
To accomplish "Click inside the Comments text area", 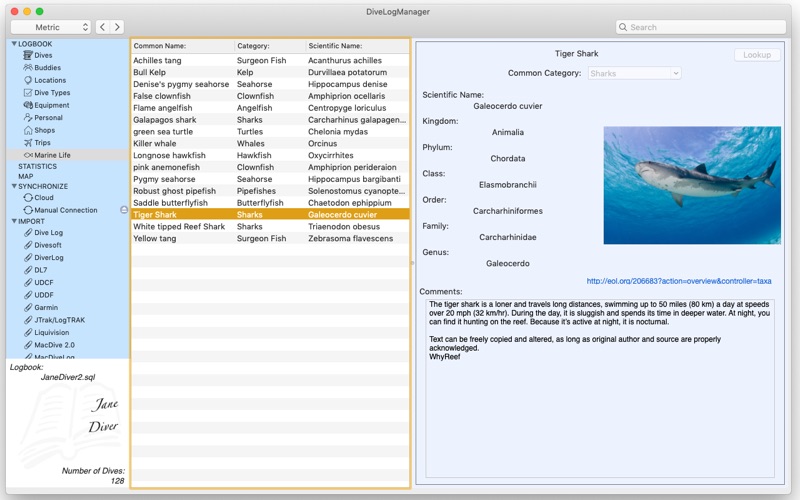I will (600, 388).
